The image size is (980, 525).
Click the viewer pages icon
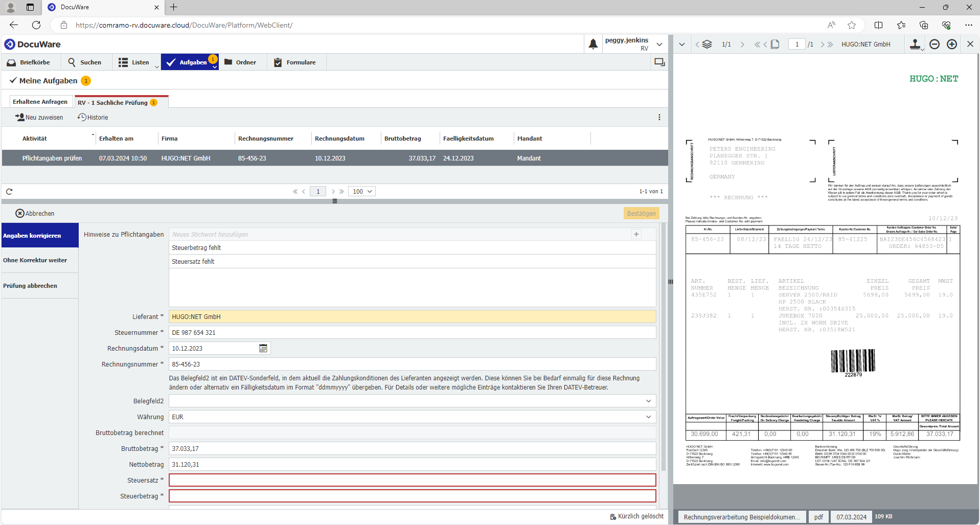[x=775, y=44]
